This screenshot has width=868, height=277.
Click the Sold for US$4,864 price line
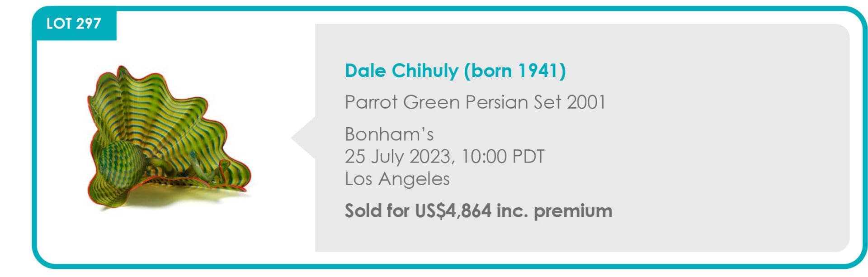point(478,211)
